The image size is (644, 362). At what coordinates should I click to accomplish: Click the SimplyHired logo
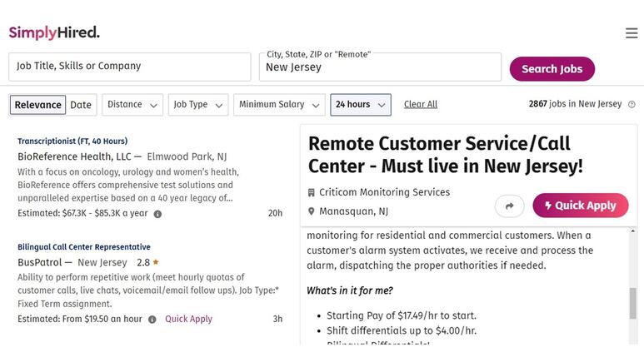[54, 32]
